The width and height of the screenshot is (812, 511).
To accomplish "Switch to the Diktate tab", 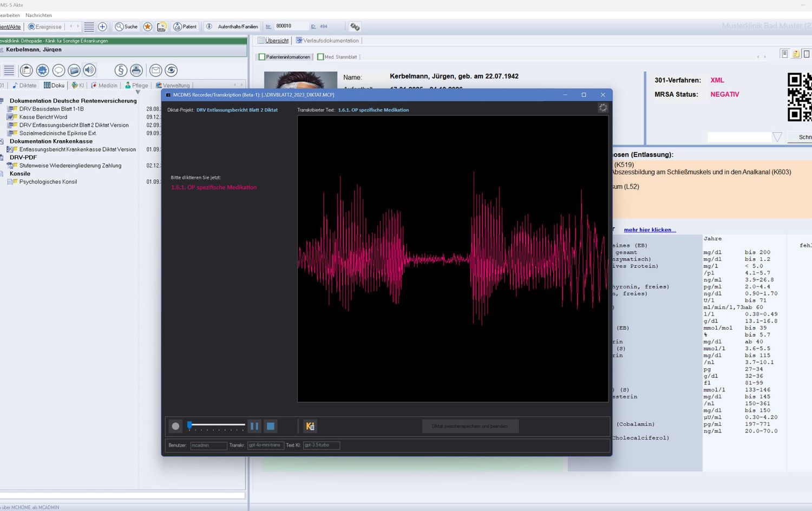I will (x=25, y=85).
